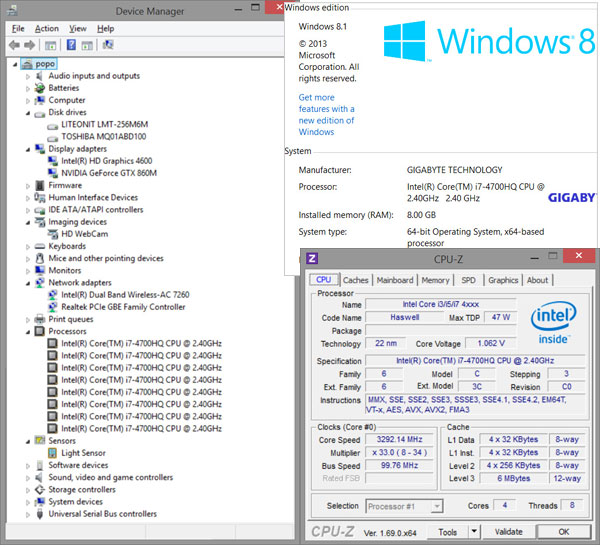Click the Scan for hardware changes icon
The image size is (600, 547).
tap(108, 45)
